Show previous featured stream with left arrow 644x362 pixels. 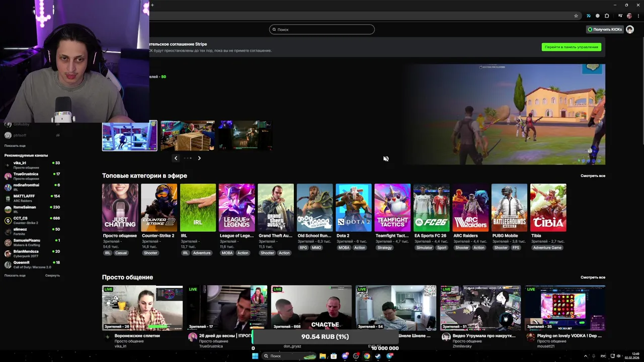coord(176,158)
